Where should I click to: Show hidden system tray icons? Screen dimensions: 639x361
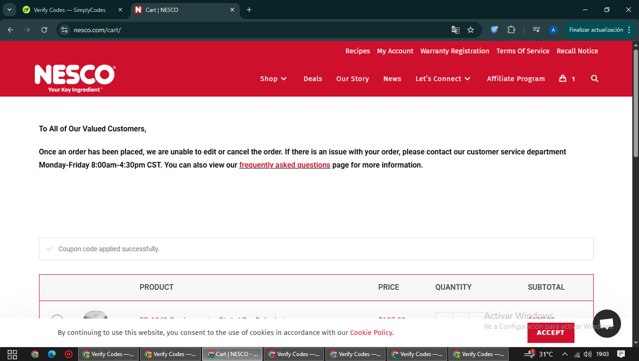564,354
